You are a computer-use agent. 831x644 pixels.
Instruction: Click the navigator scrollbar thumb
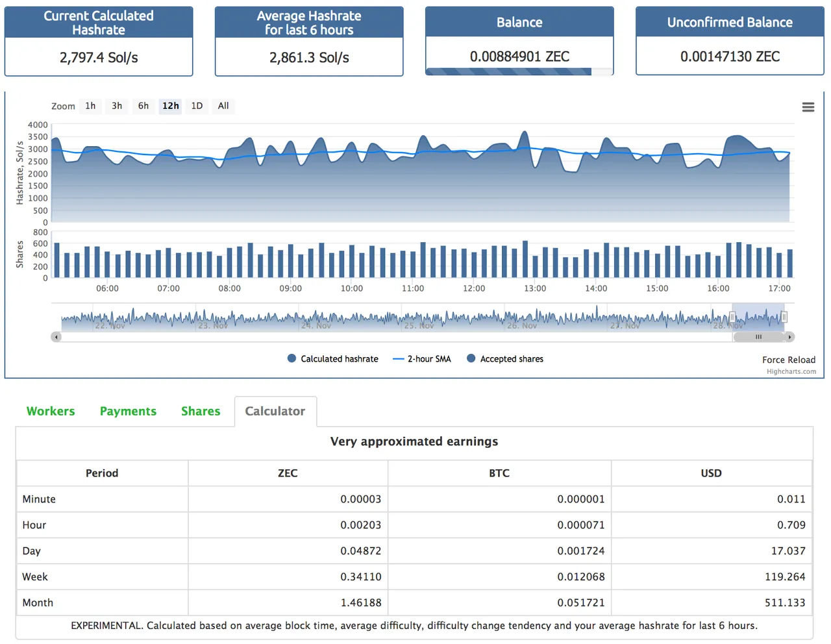758,337
